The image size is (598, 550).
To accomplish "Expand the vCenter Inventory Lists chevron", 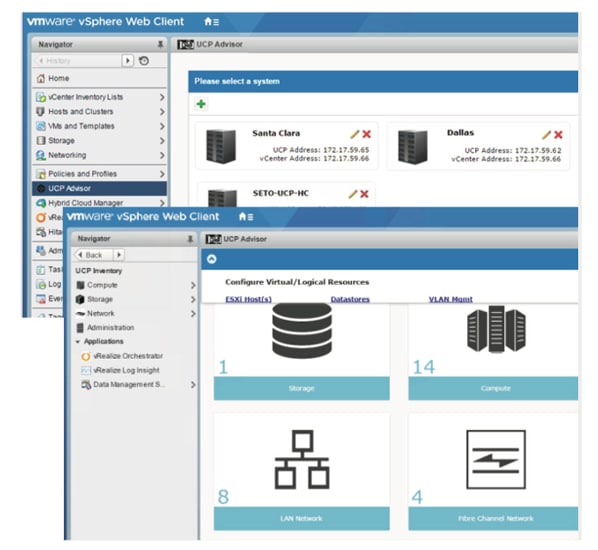I will (162, 97).
